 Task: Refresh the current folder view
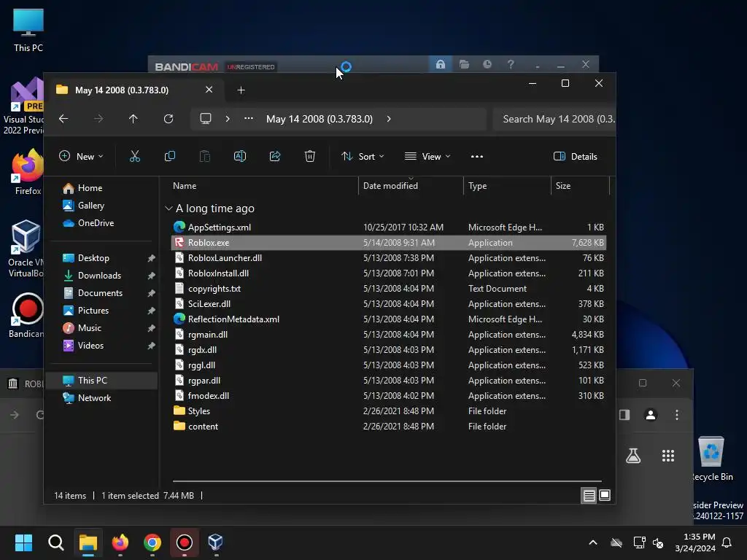169,119
